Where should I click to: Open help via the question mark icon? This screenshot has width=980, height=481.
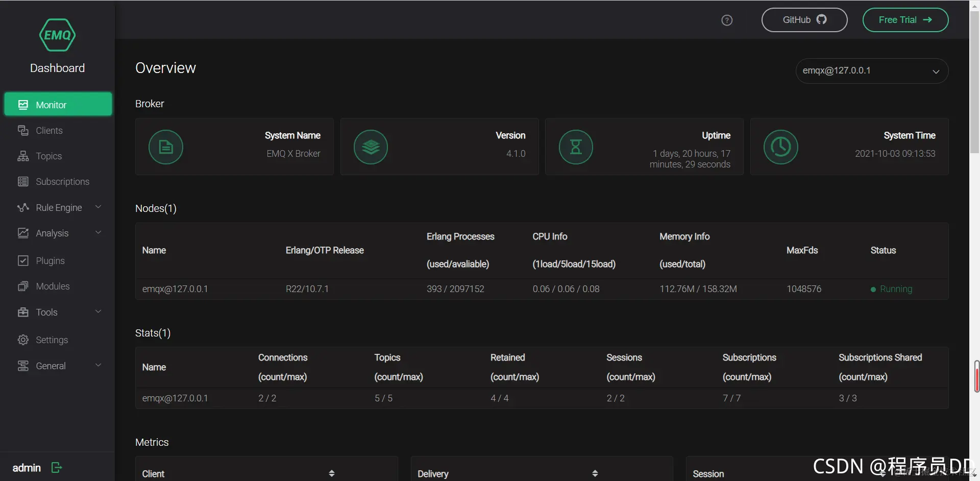(x=727, y=20)
